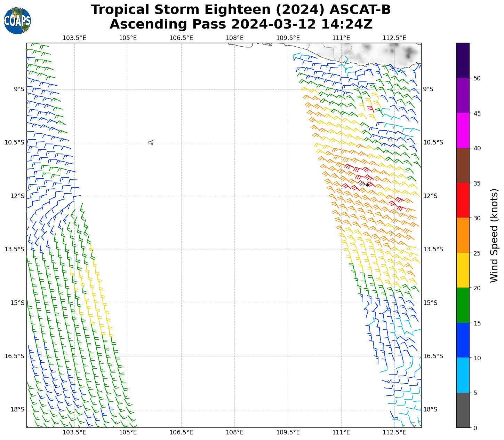Click the Tropical Storm Eighteen title text
504x440 pixels.
[241, 10]
